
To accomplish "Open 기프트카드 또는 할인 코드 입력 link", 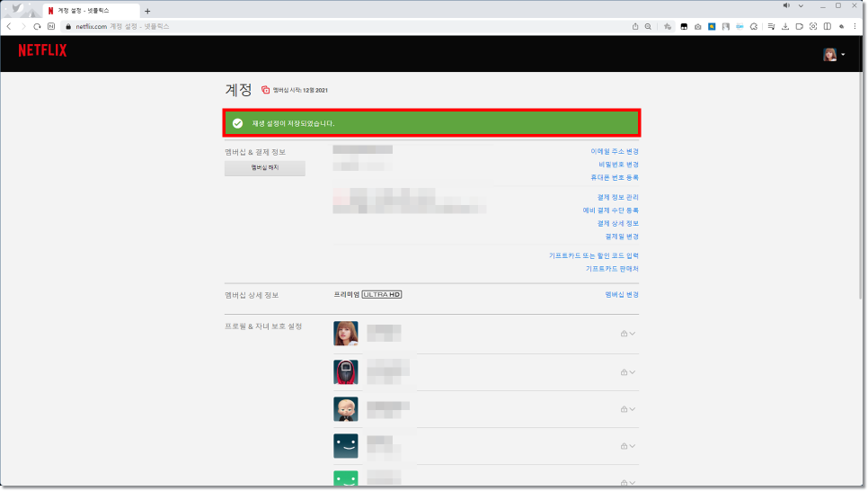I will click(x=593, y=255).
